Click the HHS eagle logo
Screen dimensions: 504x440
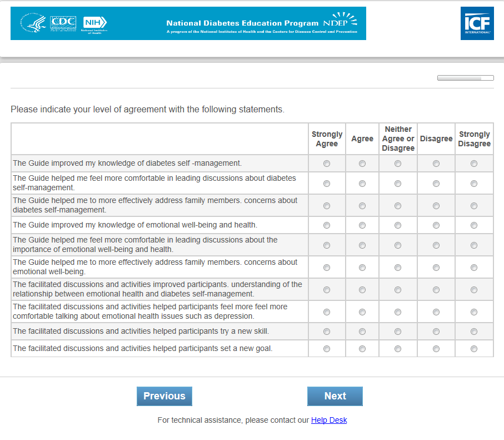[x=34, y=23]
